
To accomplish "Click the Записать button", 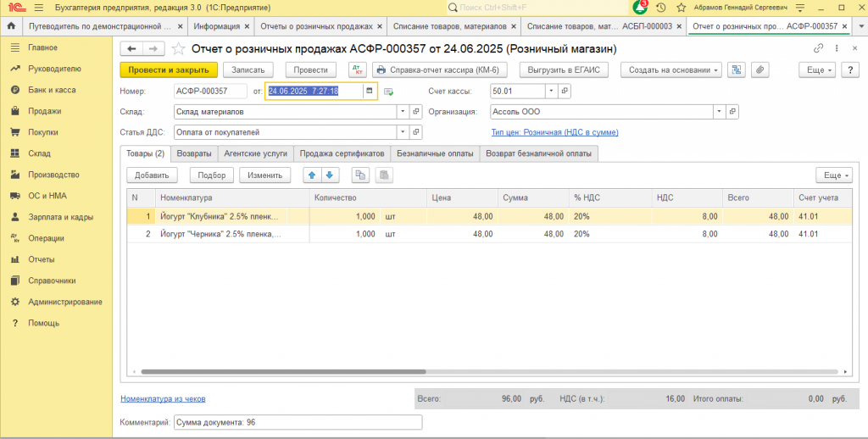I will pos(248,69).
